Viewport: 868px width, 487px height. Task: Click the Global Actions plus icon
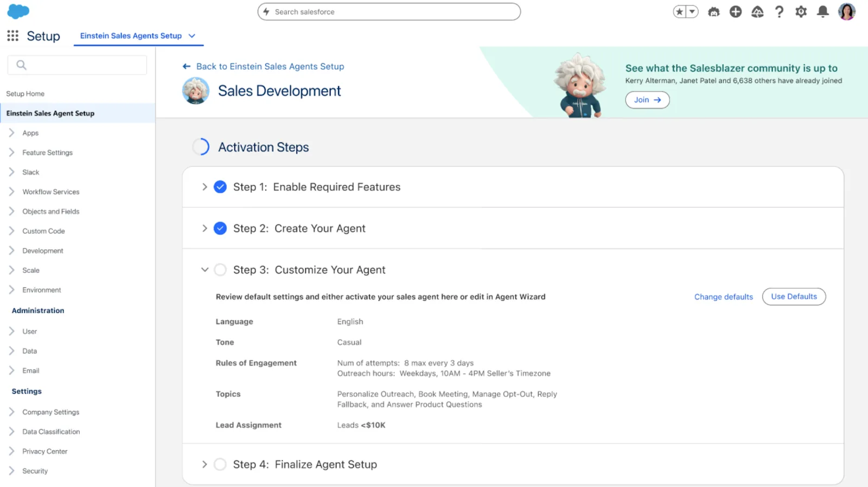(x=736, y=11)
